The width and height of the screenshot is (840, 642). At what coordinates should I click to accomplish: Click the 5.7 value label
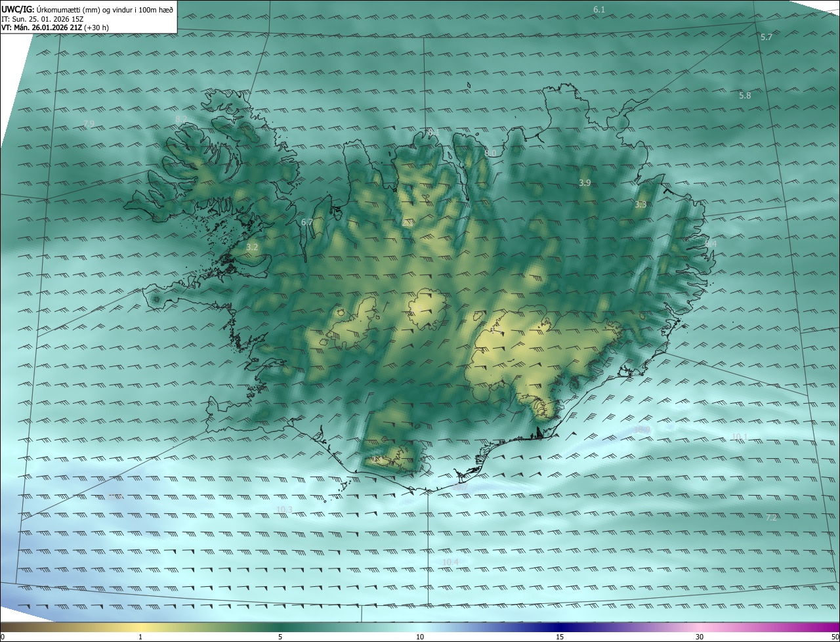click(766, 37)
